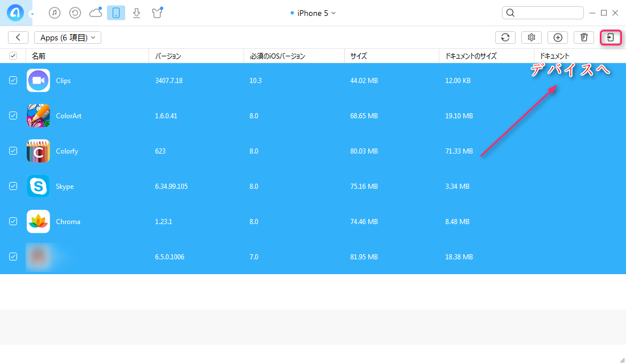Uncheck the checkbox for version 6.5.0.1006 app
This screenshot has width=626, height=364.
[x=13, y=257]
